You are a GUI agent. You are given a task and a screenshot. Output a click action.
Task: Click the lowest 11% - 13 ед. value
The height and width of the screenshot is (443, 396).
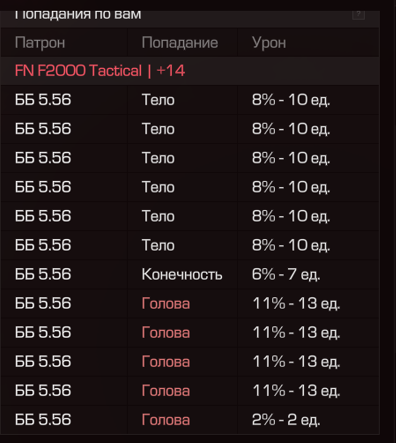[x=296, y=391]
